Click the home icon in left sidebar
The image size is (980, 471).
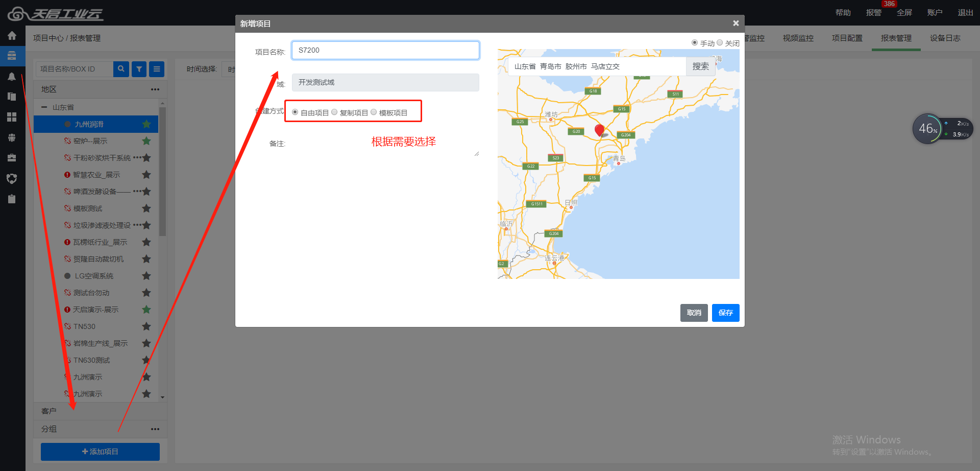12,36
